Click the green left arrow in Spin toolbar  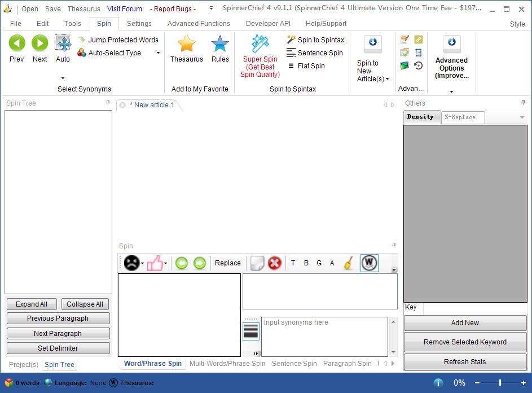[182, 263]
